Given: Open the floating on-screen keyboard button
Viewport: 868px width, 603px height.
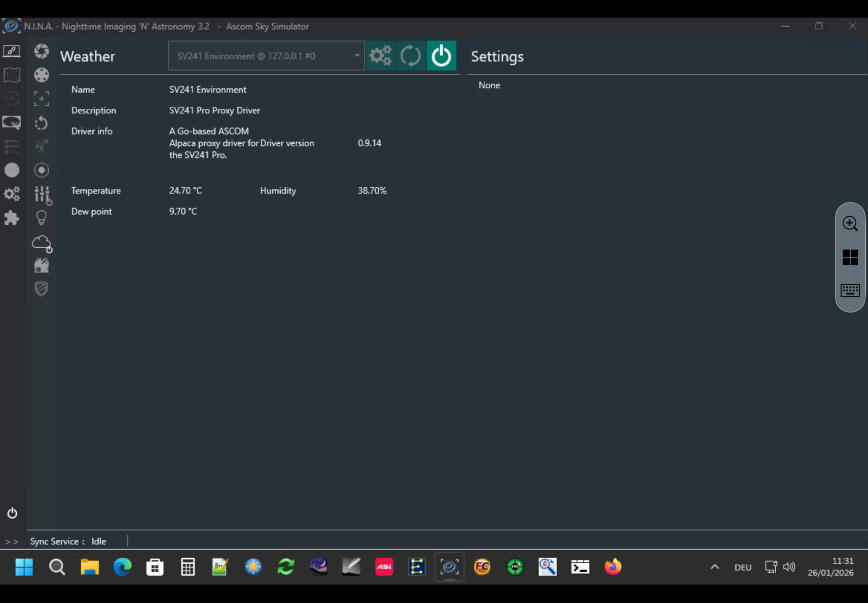Looking at the screenshot, I should coord(850,290).
